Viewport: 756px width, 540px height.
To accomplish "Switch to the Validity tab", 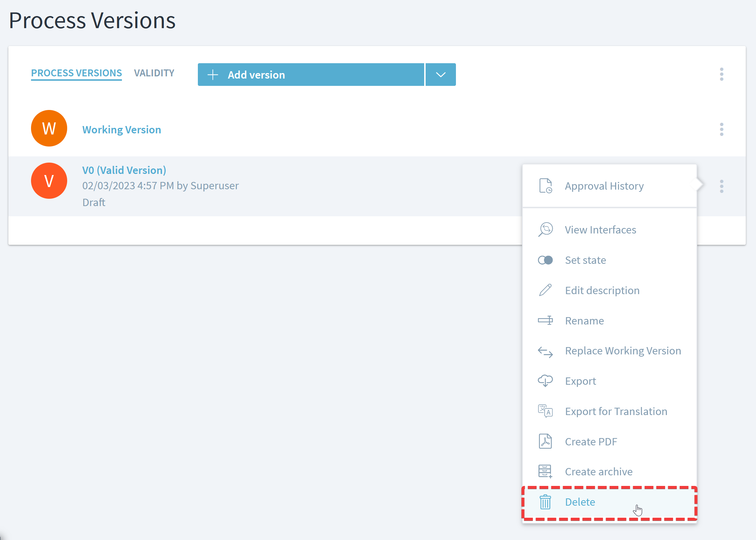I will 154,73.
